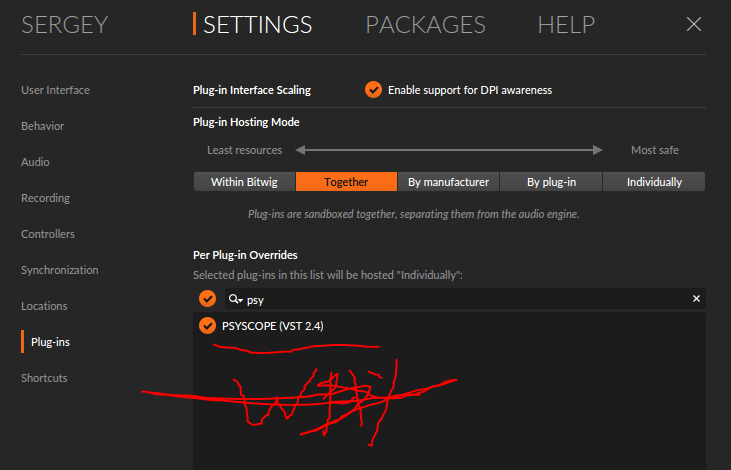Image resolution: width=731 pixels, height=470 pixels.
Task: Select By plug-in hosting mode
Action: click(x=551, y=182)
